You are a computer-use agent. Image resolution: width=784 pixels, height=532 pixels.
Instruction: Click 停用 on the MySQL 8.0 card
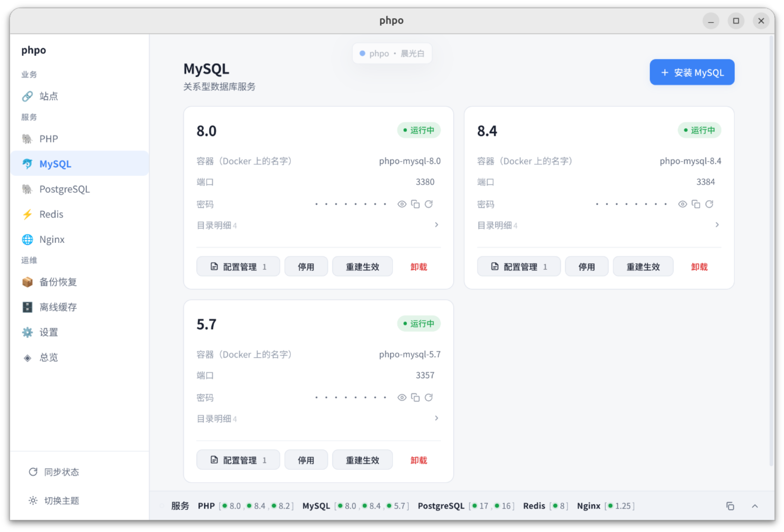point(306,267)
